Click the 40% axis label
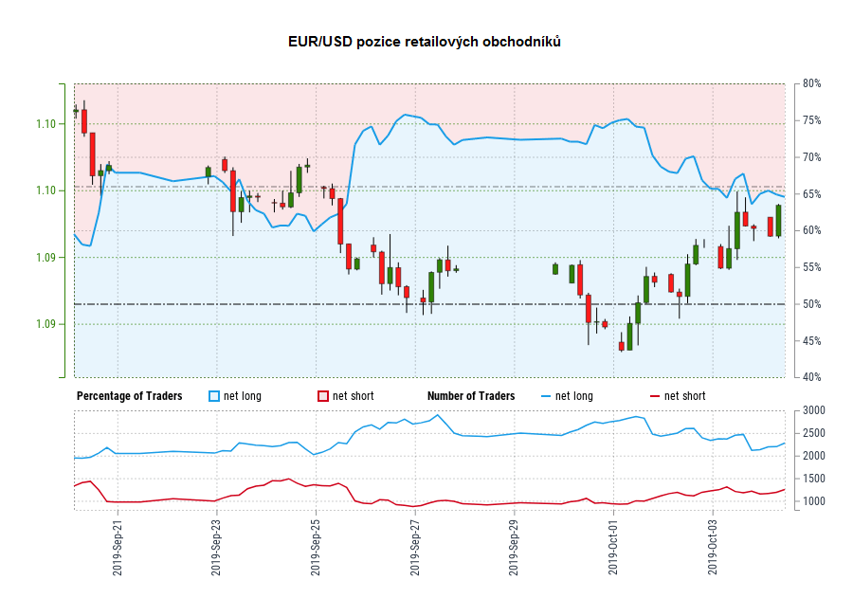Viewport: 853px width, 616px height. tap(811, 377)
